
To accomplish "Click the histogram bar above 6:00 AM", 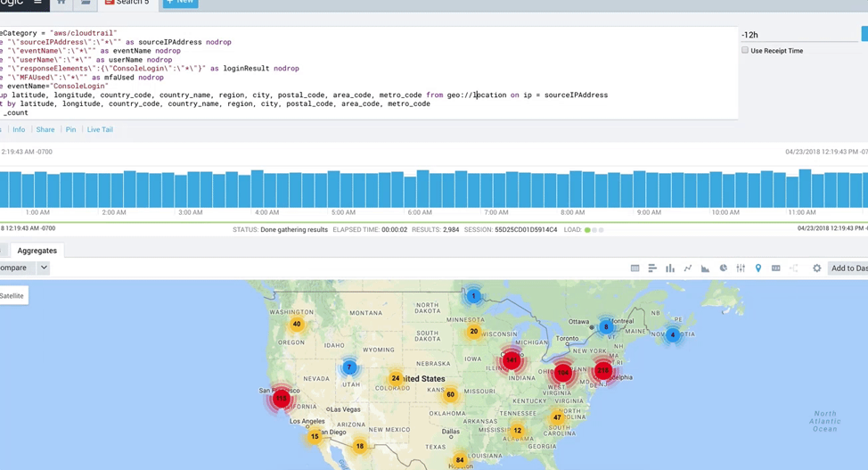I will coord(422,189).
